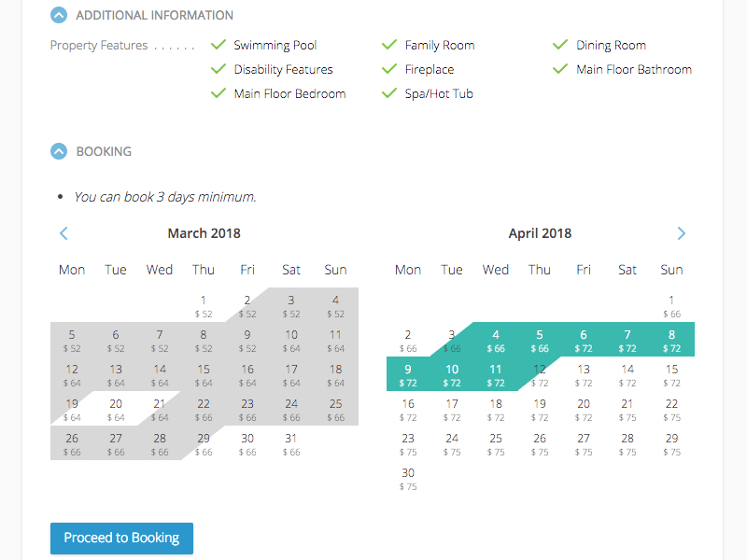Click the Dining Room green checkmark
This screenshot has height=560, width=747.
560,45
